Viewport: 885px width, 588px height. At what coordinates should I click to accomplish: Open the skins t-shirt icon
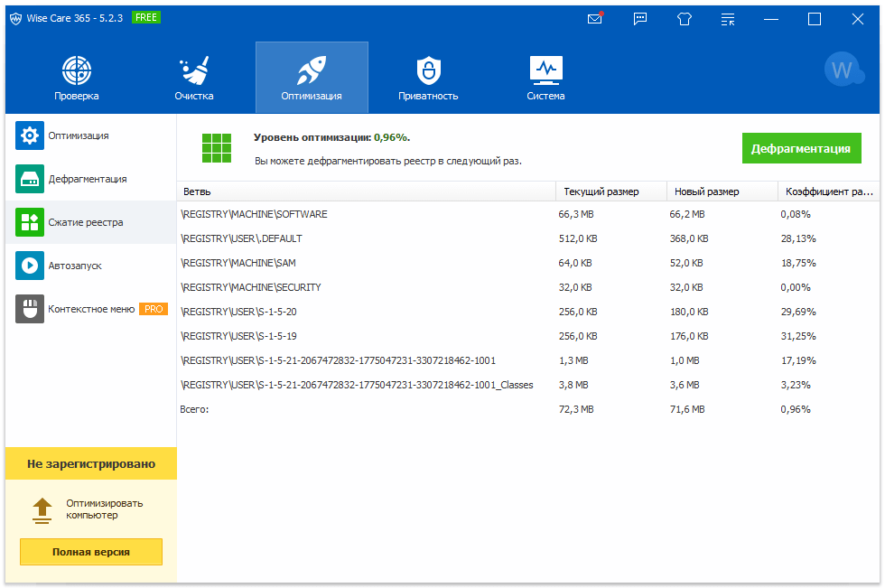[x=685, y=18]
